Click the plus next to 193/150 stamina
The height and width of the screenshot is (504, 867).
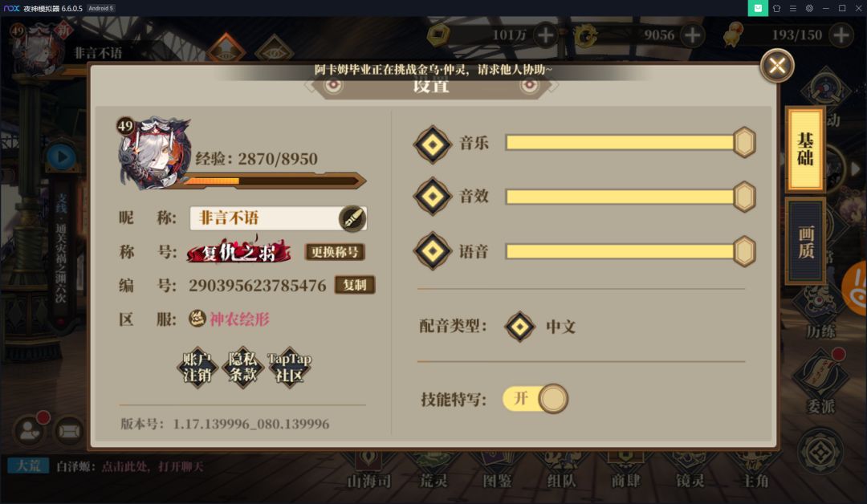[x=841, y=35]
